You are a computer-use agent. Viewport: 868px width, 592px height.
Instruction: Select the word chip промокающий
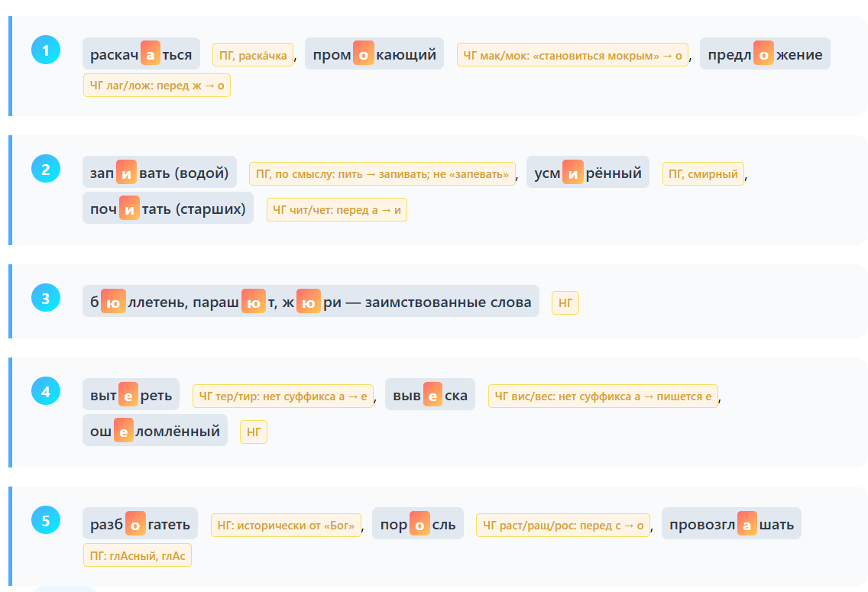coord(374,53)
